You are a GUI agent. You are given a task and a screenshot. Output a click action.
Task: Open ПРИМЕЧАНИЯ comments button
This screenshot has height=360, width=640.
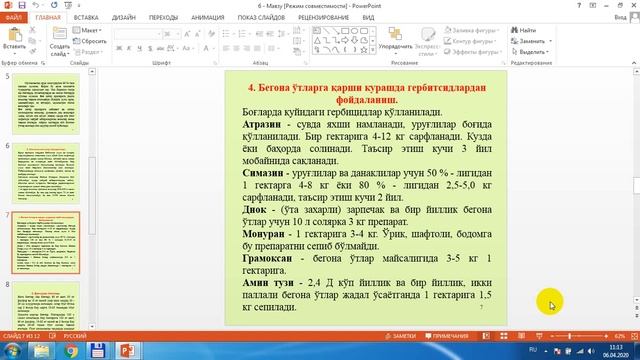point(447,336)
